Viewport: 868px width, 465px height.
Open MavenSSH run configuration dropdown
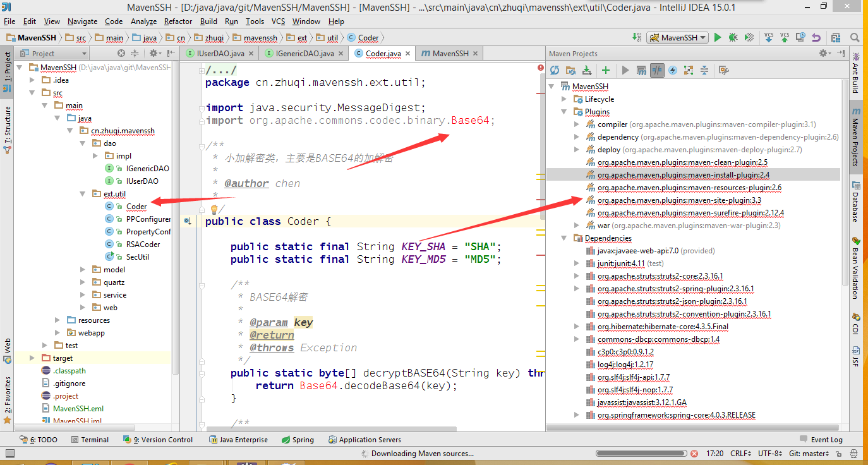tap(678, 37)
